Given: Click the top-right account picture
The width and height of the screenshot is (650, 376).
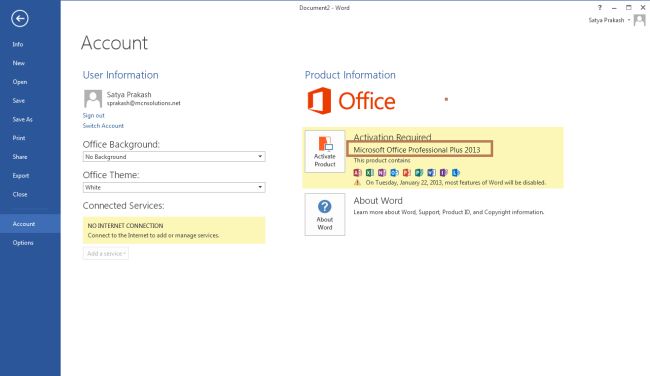Looking at the screenshot, I should 640,20.
